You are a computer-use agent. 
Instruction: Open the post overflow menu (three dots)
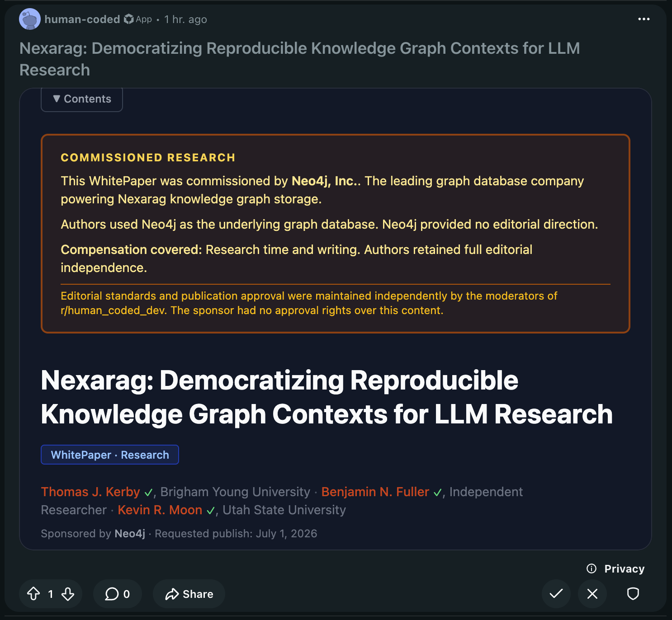click(644, 19)
